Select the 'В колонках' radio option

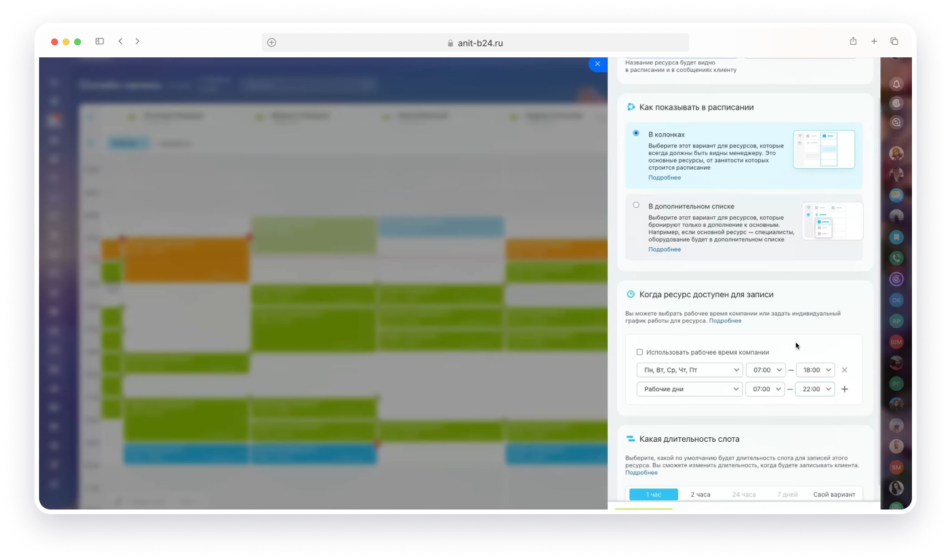point(636,133)
